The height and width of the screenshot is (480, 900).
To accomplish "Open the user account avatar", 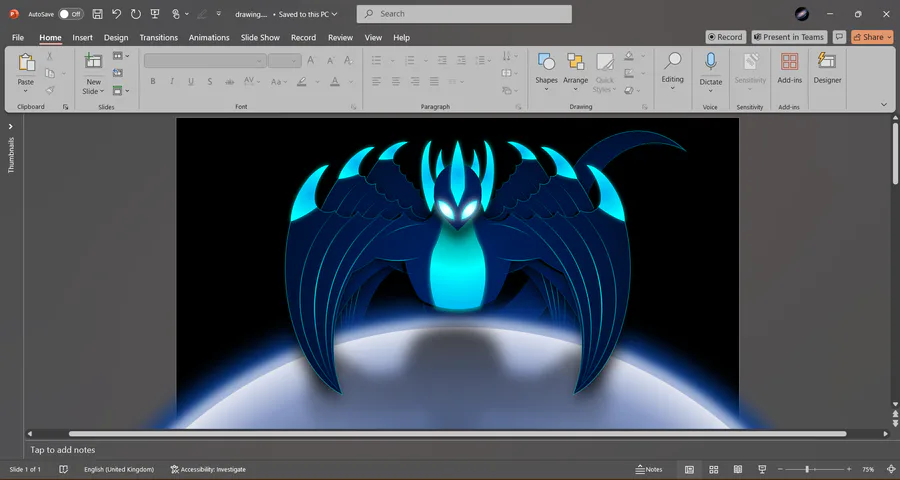I will pos(802,14).
